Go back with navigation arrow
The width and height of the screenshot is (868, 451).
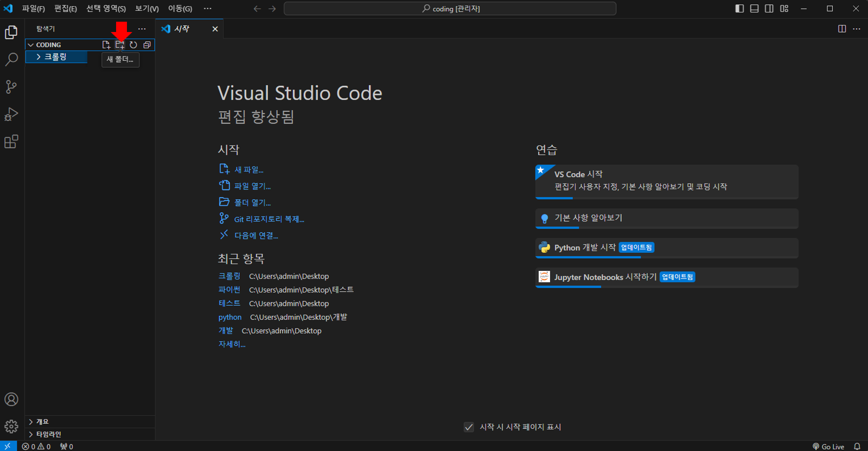tap(257, 9)
